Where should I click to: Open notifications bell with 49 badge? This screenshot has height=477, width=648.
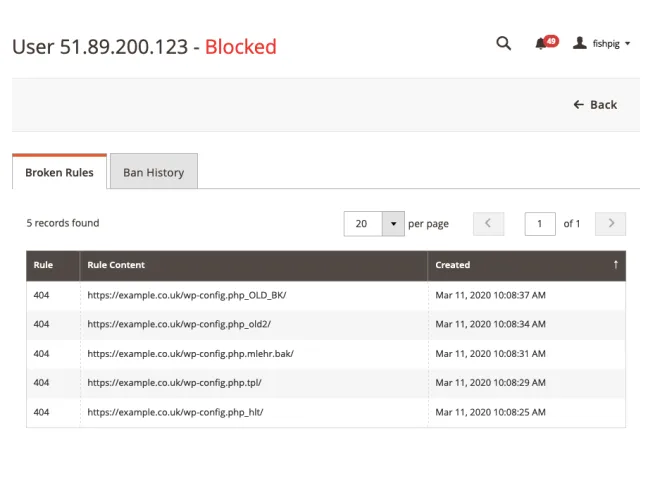pos(541,44)
